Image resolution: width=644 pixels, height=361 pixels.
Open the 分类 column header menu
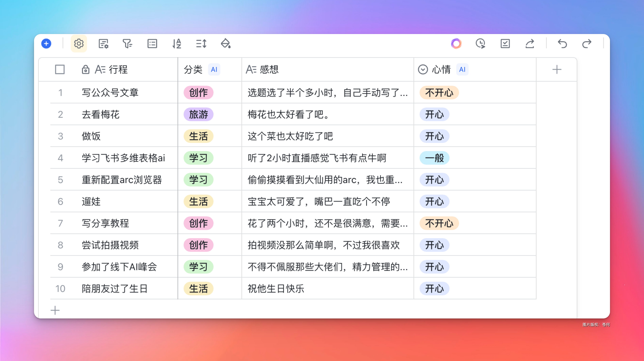(193, 69)
